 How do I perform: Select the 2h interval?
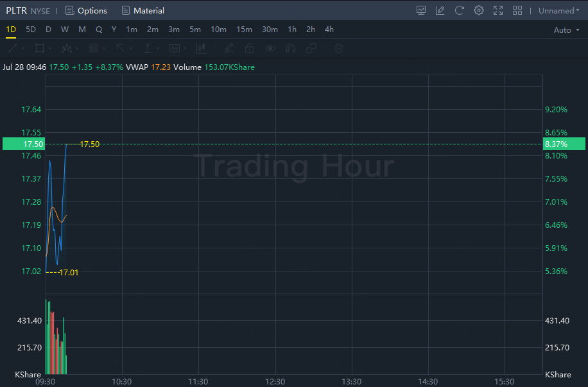[x=311, y=30]
